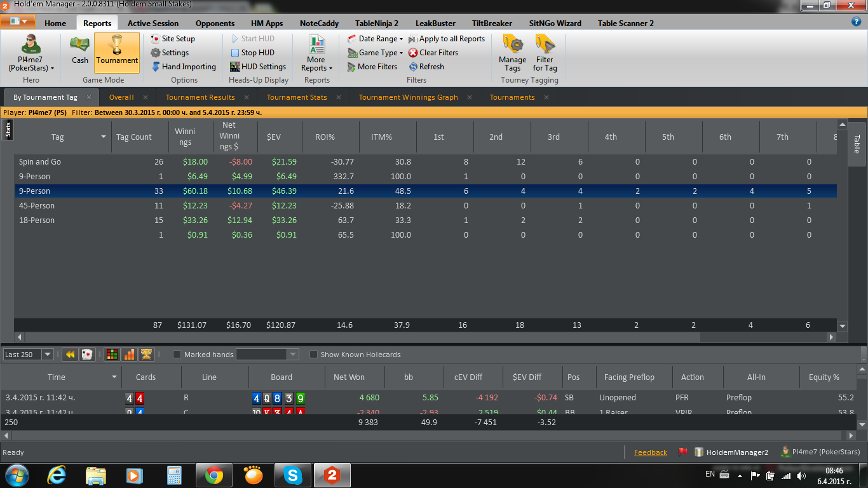868x488 pixels.
Task: Open the ribbon Settings option
Action: click(170, 53)
